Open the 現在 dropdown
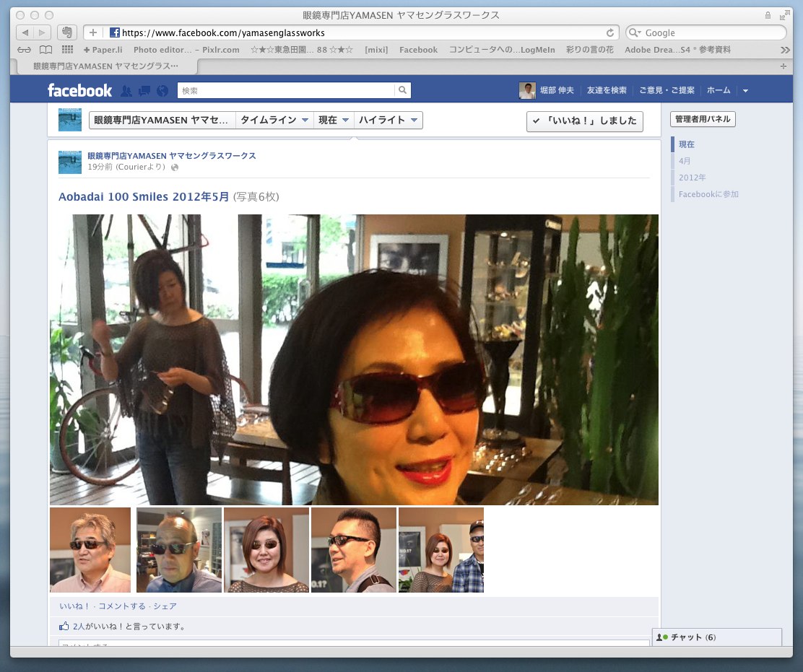This screenshot has width=803, height=672. click(334, 121)
